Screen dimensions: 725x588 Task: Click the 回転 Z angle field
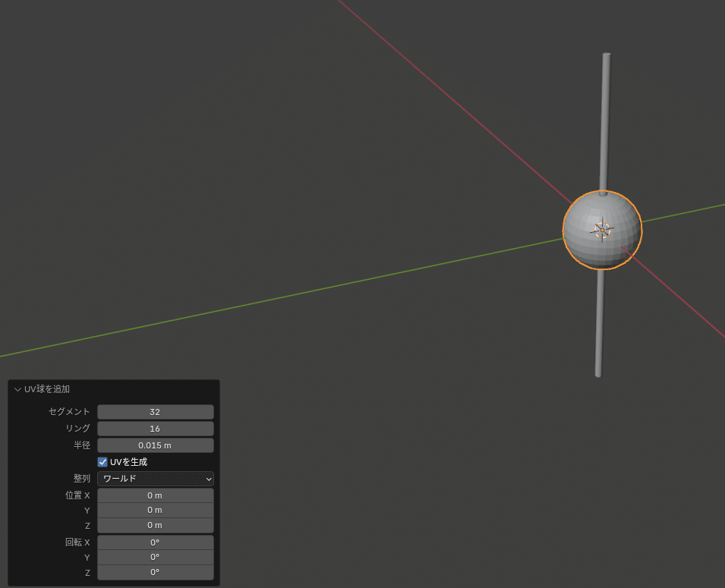point(156,572)
